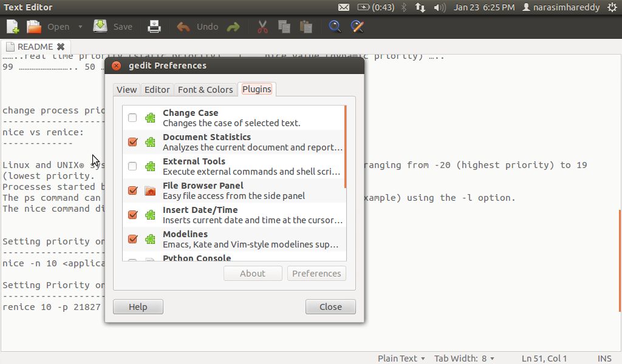Create a new document with toolbar icon
Screen dimensions: 622x364
[13, 27]
